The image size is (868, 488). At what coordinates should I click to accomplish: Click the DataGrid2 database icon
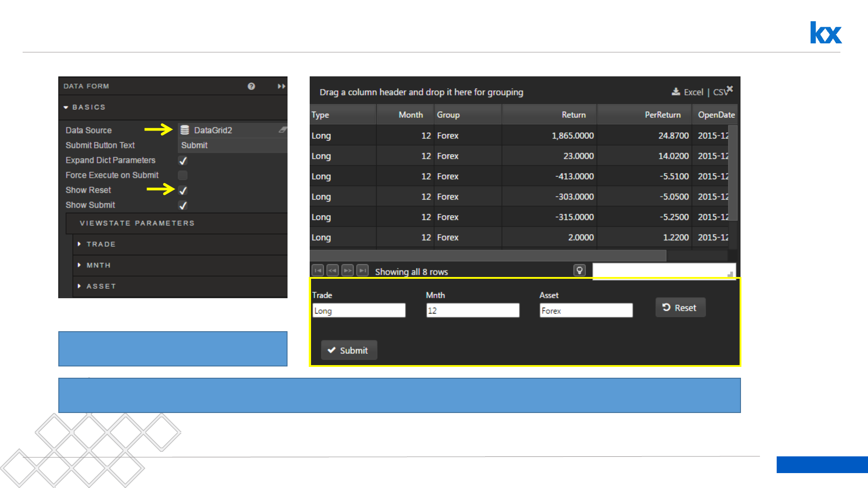coord(185,130)
